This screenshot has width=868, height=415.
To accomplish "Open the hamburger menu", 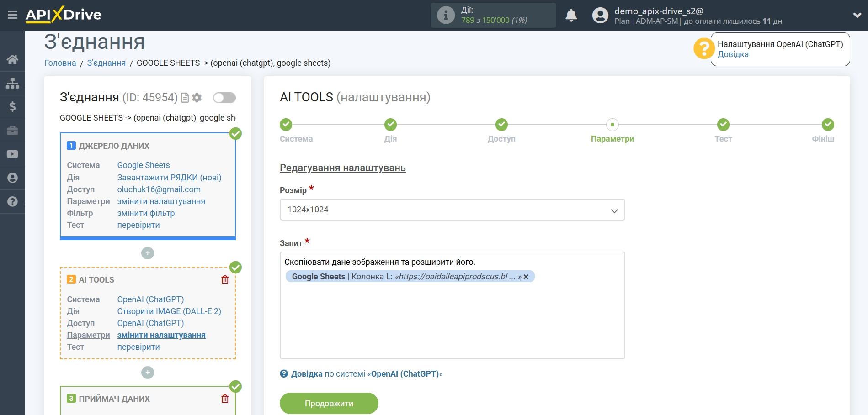I will click(x=12, y=15).
